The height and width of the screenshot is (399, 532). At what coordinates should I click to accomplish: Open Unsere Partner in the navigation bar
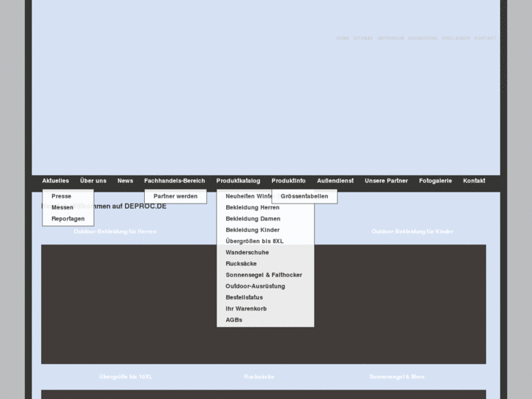[x=386, y=181]
